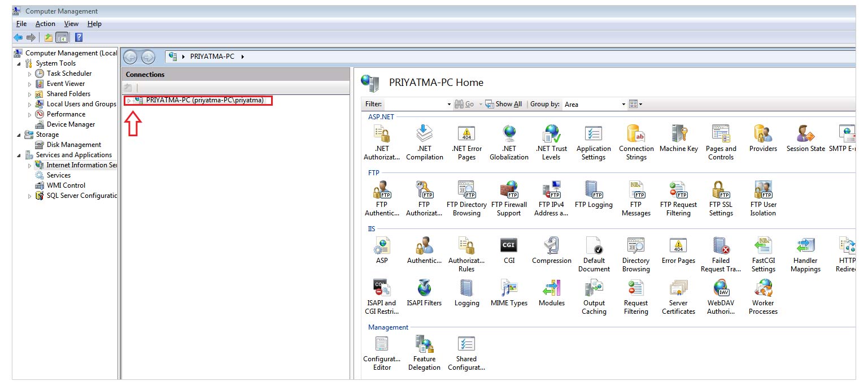868x385 pixels.
Task: Expand SQL Server Configuration node
Action: pos(30,196)
